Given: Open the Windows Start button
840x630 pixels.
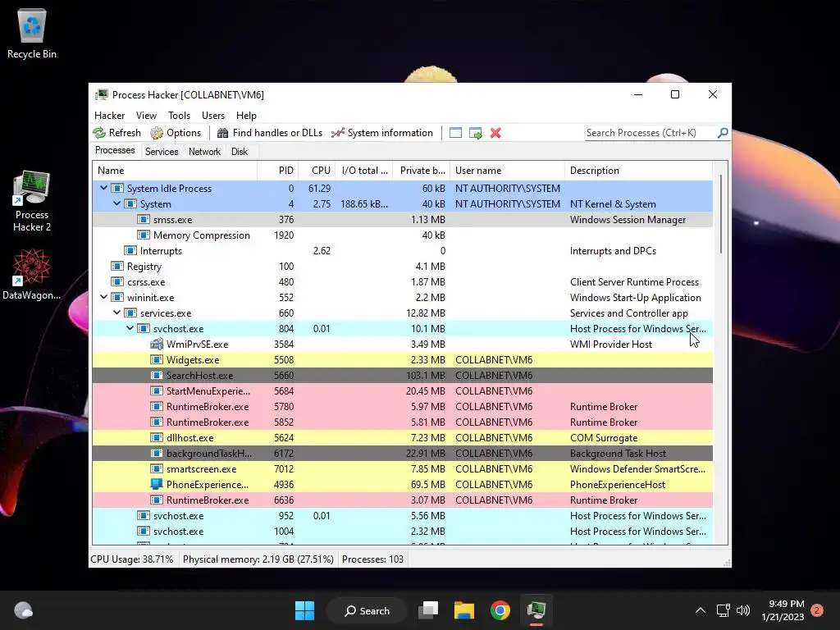Looking at the screenshot, I should pyautogui.click(x=305, y=610).
